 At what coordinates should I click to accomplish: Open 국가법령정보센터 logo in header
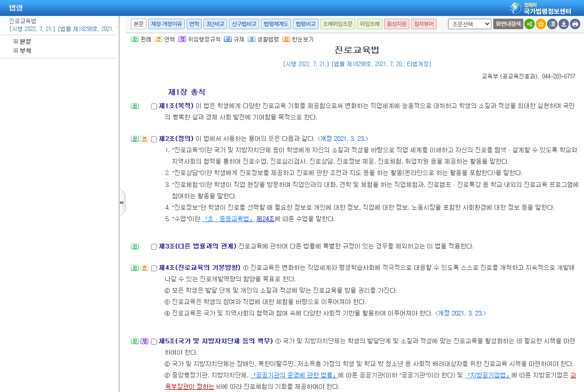coord(541,8)
